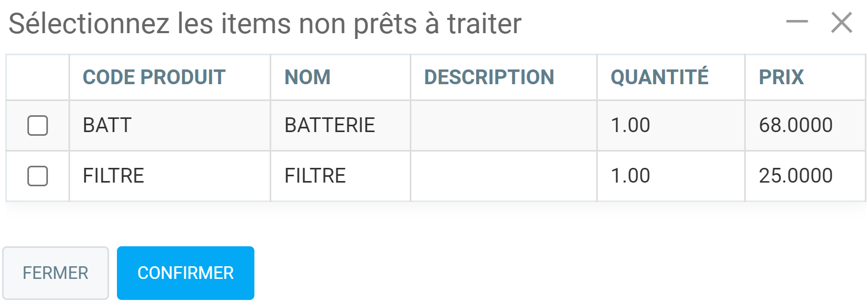Select the quantity cell in the BATTERIE row
868x301 pixels.
click(630, 125)
